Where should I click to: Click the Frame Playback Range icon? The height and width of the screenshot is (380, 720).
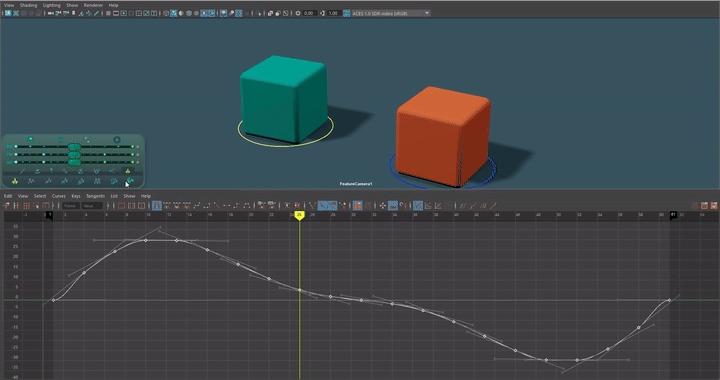[131, 206]
